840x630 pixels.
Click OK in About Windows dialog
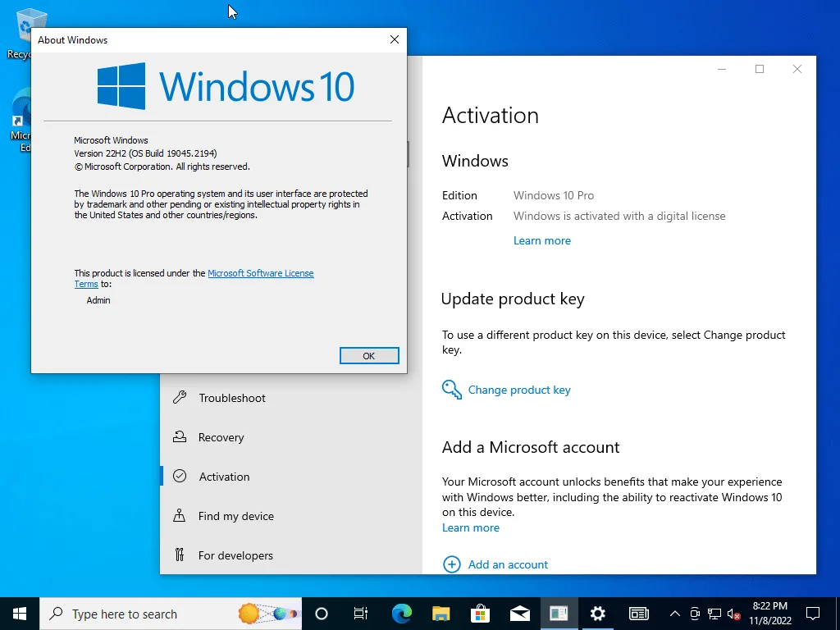pyautogui.click(x=369, y=356)
